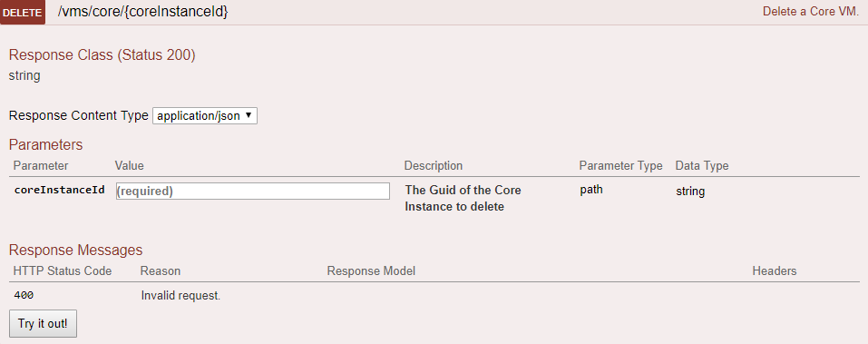The image size is (868, 344).
Task: Open the /vms/core/{coreInstanceId} endpoint path
Action: pos(142,12)
